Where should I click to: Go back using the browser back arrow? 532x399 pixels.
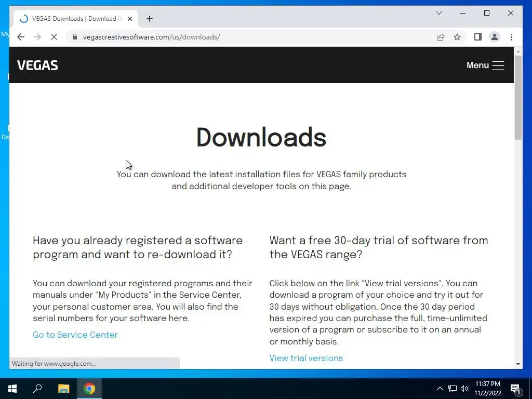(21, 37)
